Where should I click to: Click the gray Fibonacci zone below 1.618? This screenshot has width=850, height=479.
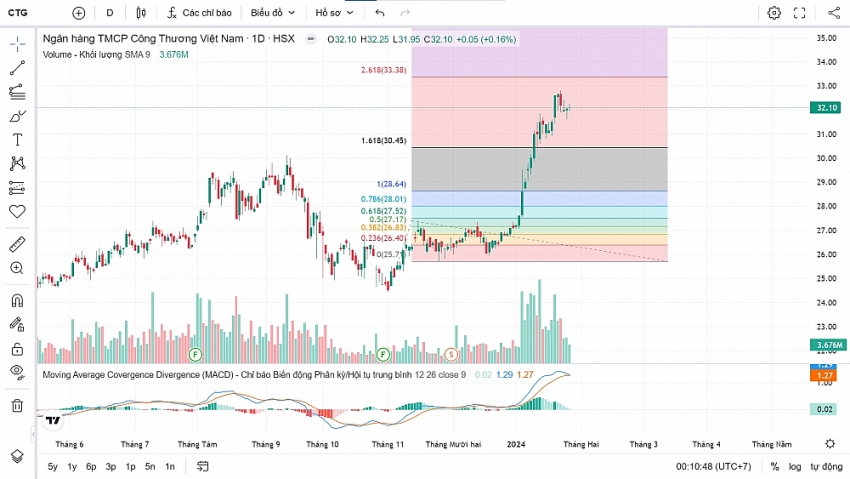(x=539, y=169)
